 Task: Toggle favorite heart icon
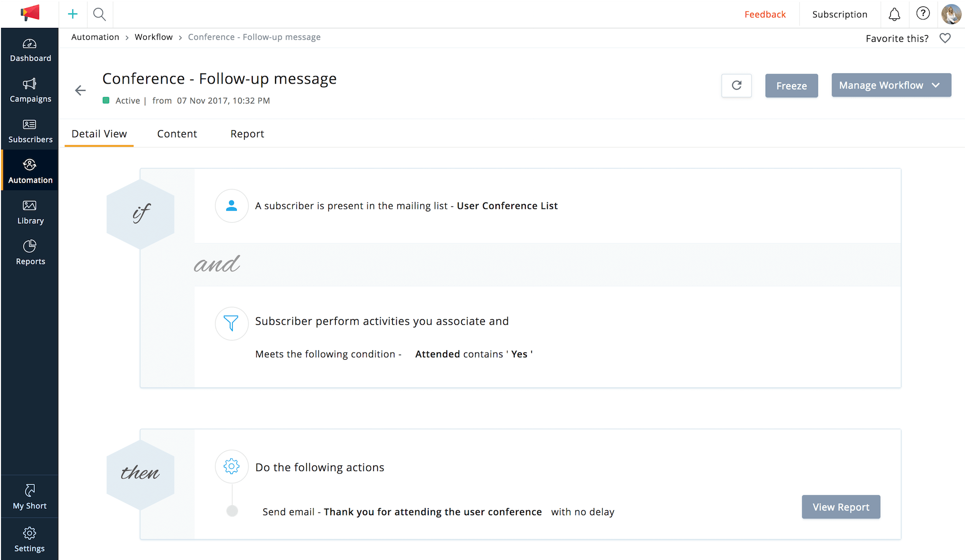click(x=945, y=38)
